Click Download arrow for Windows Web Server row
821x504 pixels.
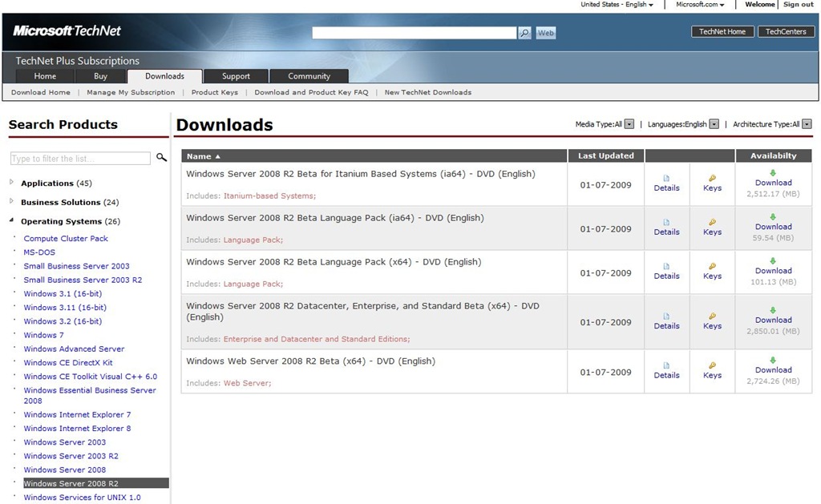coord(773,360)
